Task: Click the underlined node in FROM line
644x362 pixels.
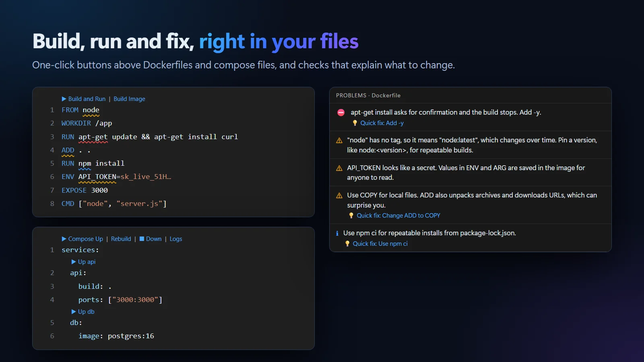Action: click(91, 110)
